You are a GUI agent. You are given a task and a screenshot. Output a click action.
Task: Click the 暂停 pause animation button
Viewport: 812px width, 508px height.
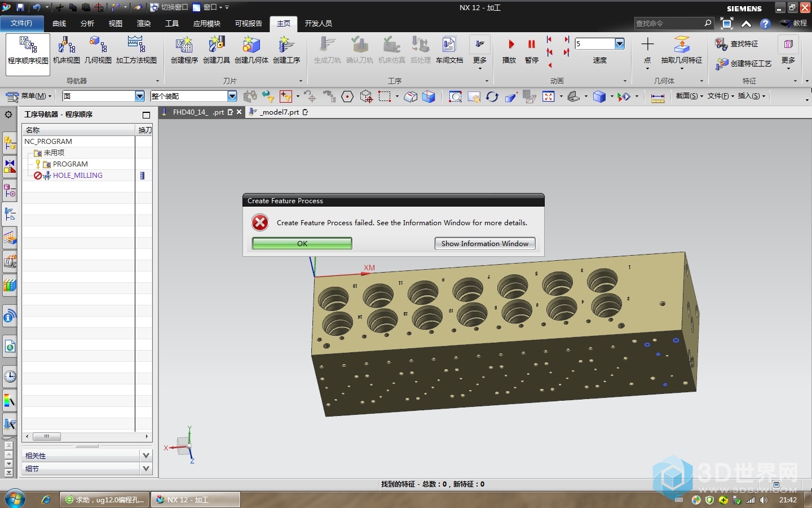pos(532,51)
